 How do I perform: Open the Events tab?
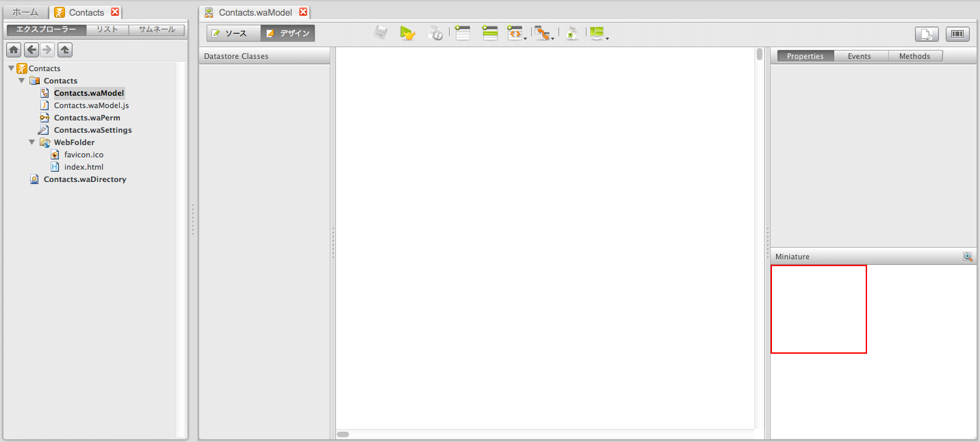tap(859, 56)
